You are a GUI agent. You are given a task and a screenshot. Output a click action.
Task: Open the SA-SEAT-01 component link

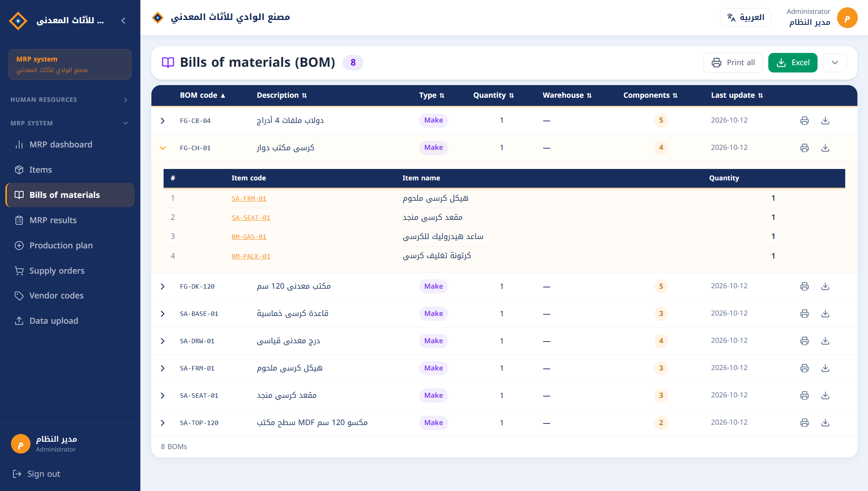click(251, 218)
